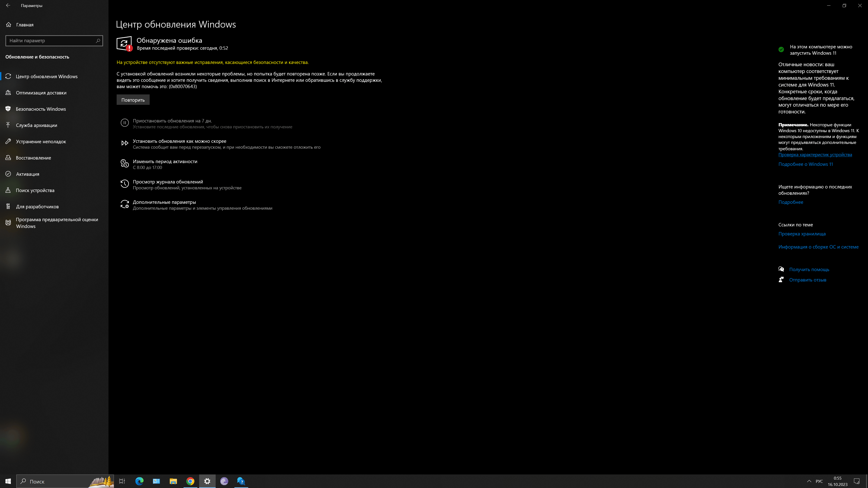The width and height of the screenshot is (868, 488).
Task: Click Отправить отзыв link
Action: coord(808,280)
